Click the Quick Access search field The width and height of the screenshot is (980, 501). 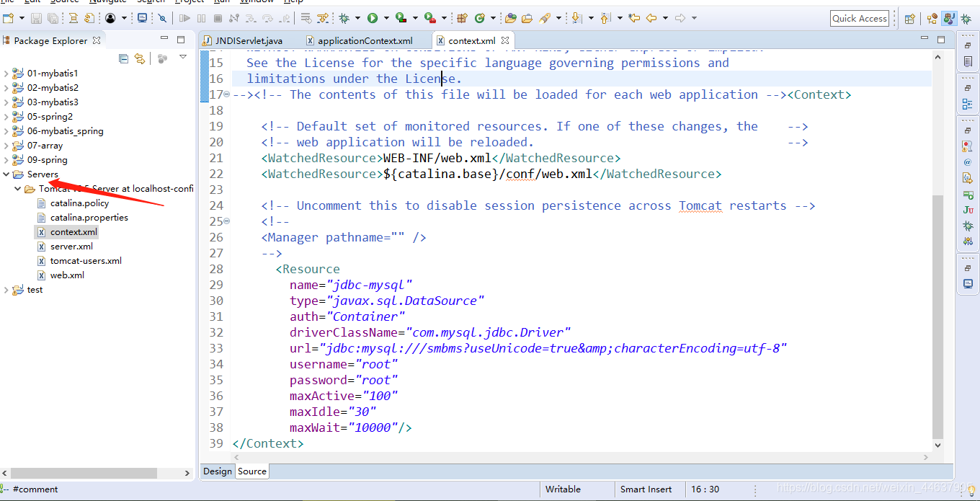[859, 19]
